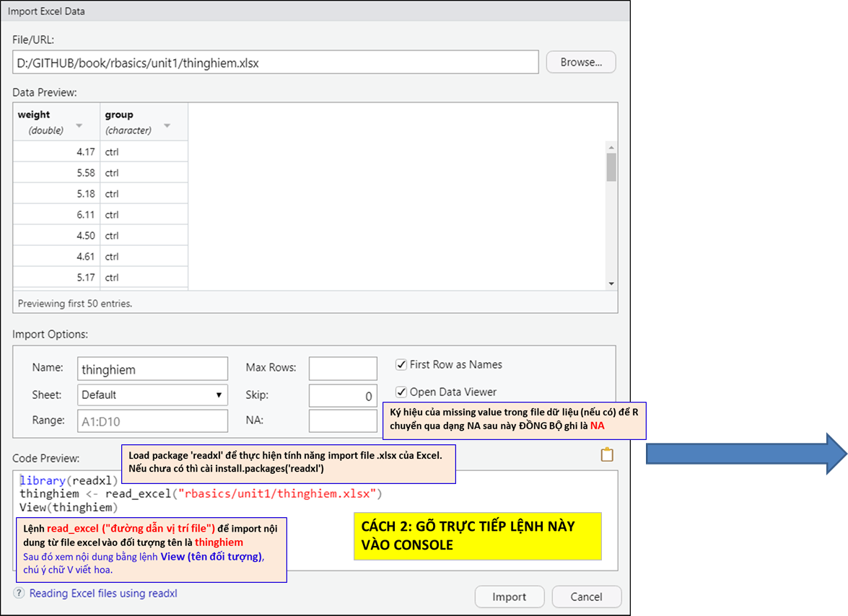Toggle Open Data Viewer checkbox
This screenshot has height=616, width=848.
[x=401, y=392]
